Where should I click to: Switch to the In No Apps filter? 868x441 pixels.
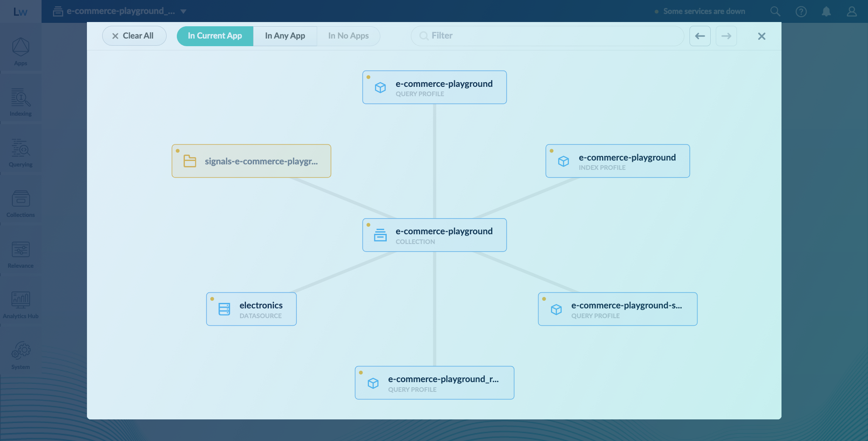point(348,36)
